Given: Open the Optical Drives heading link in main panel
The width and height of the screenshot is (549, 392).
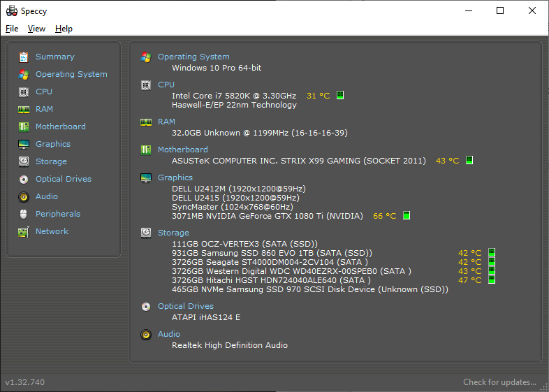Looking at the screenshot, I should 186,307.
